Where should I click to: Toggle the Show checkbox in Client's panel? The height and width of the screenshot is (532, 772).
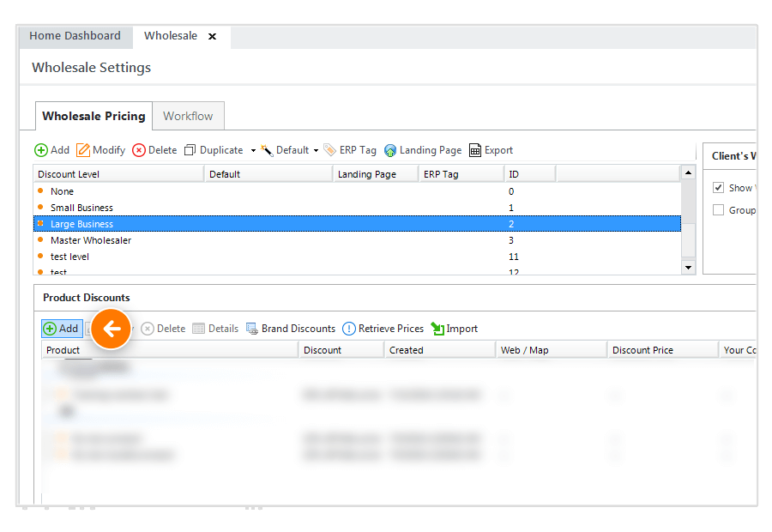point(718,188)
